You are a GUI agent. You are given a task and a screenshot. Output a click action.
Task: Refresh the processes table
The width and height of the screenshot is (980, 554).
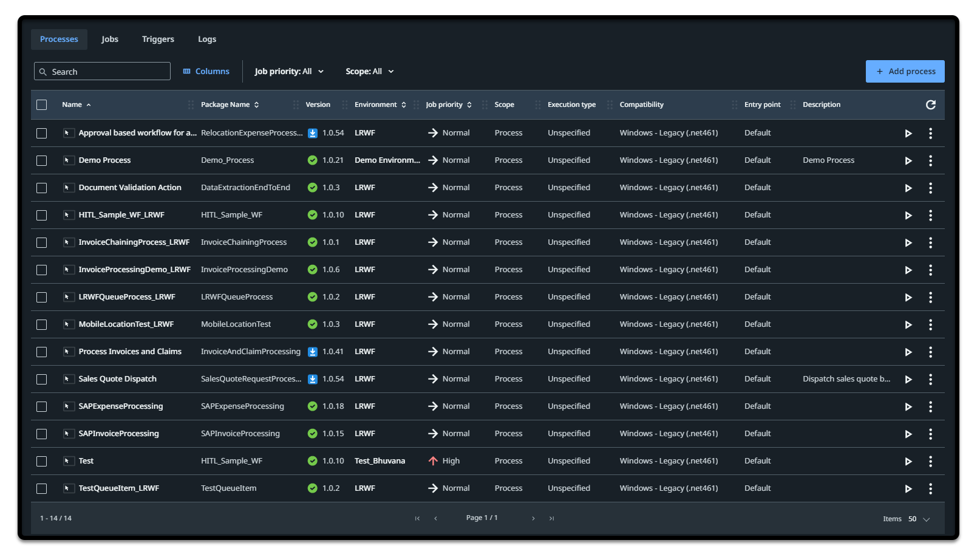(x=930, y=105)
